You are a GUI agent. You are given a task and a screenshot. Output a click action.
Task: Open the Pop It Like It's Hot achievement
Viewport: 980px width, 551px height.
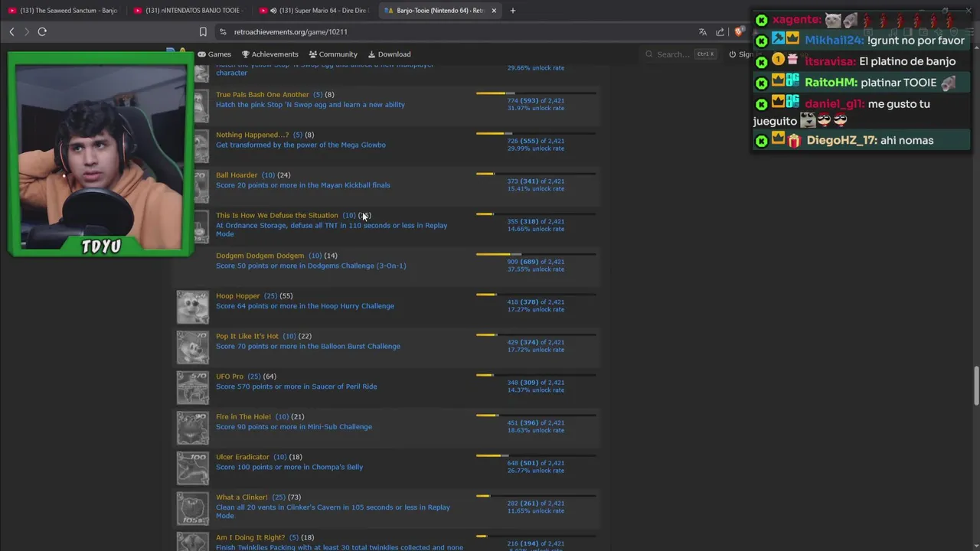247,336
